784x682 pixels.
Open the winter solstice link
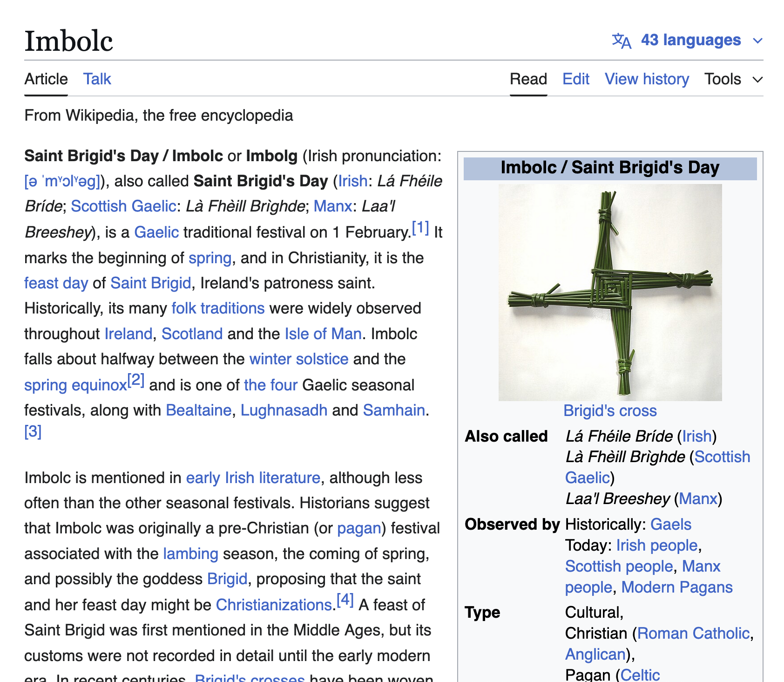tap(299, 359)
